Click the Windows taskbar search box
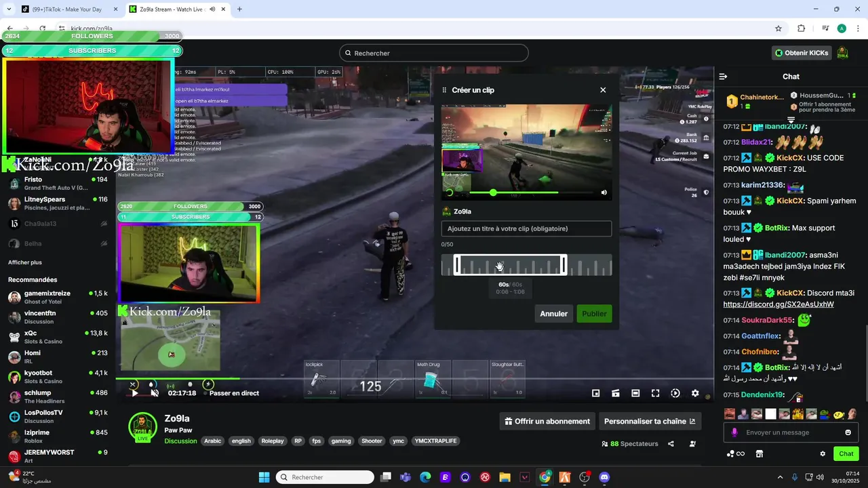This screenshot has width=868, height=488. point(325,477)
